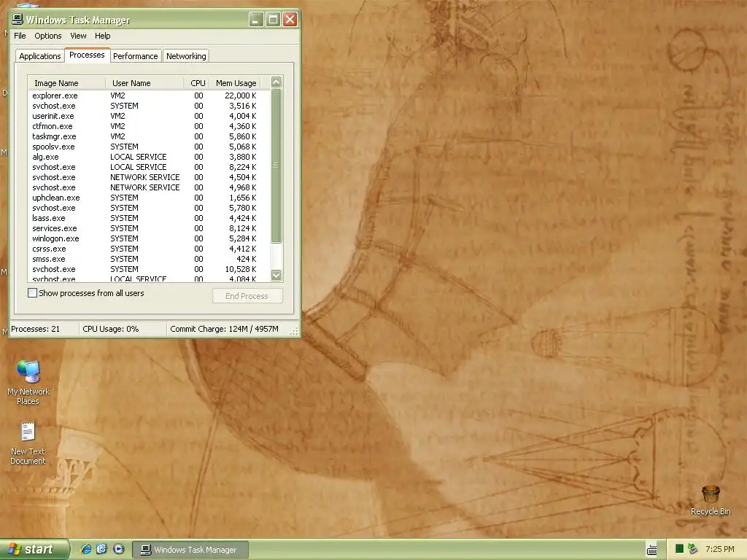
Task: Minimize the Task Manager window
Action: tap(256, 20)
